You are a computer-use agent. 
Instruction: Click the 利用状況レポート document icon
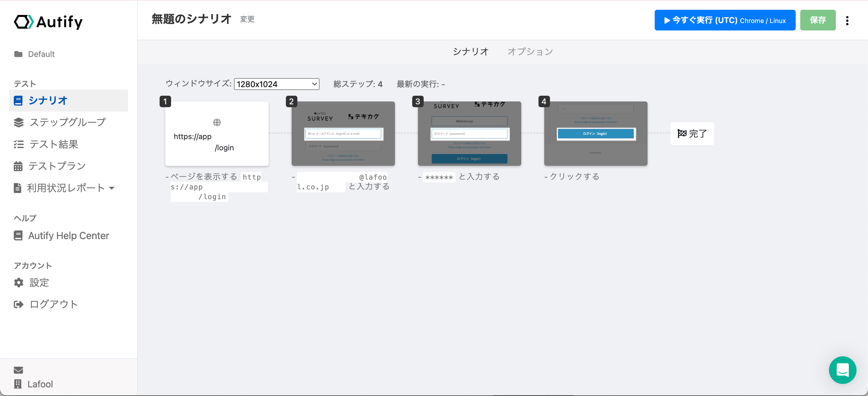tap(19, 188)
